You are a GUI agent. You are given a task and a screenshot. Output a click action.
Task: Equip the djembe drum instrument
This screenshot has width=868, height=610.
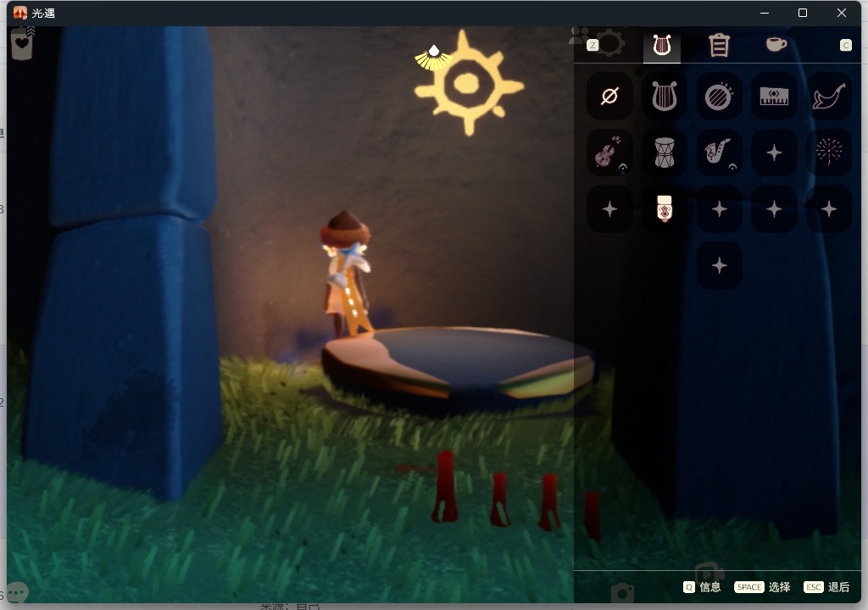click(665, 152)
